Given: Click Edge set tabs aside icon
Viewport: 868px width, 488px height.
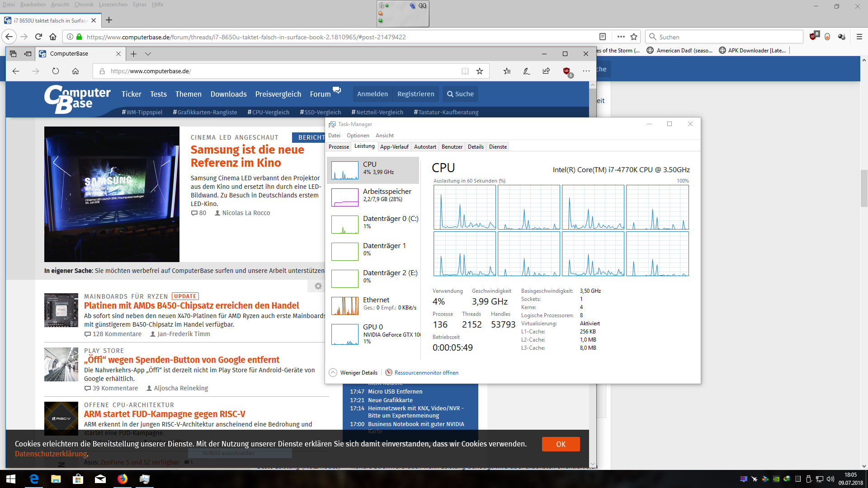Looking at the screenshot, I should 28,54.
